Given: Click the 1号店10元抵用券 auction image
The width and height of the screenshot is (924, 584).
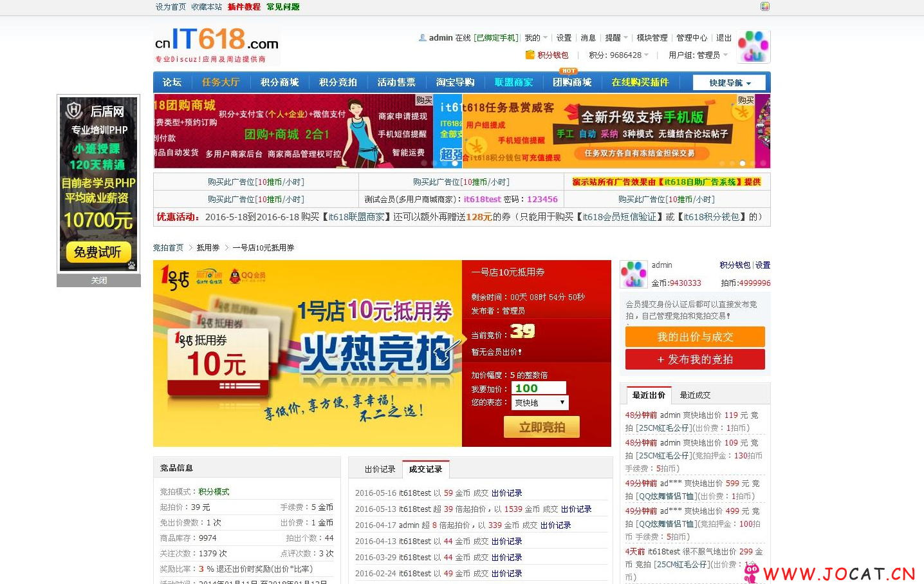Looking at the screenshot, I should point(308,353).
